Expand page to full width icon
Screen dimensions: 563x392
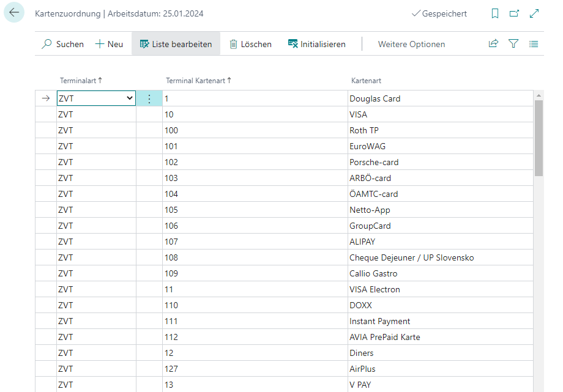[534, 13]
